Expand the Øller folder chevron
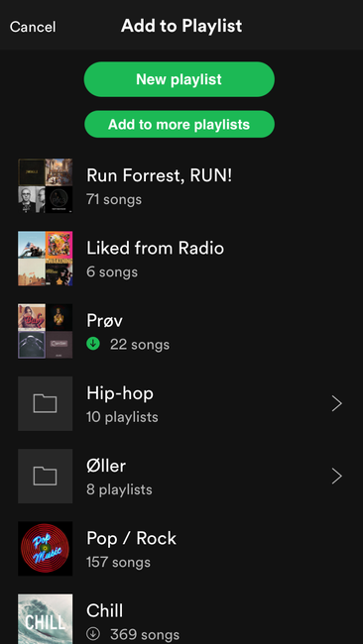This screenshot has height=644, width=363. pos(336,477)
